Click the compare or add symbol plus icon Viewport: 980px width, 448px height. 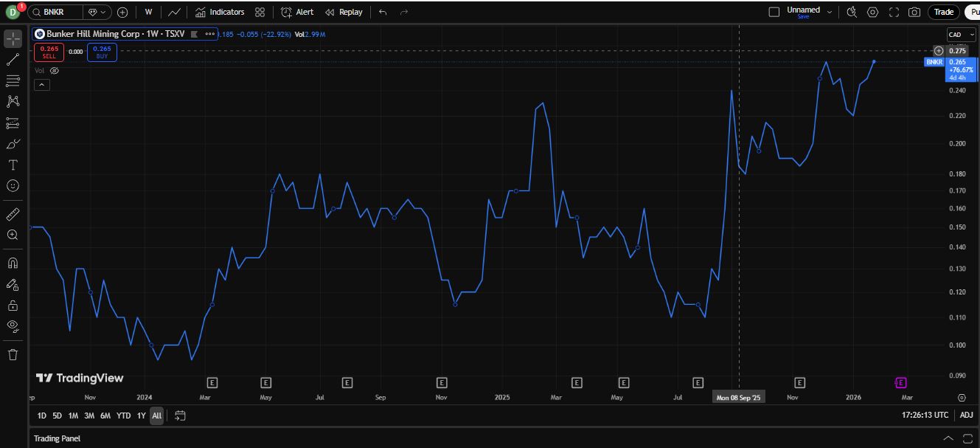click(122, 12)
